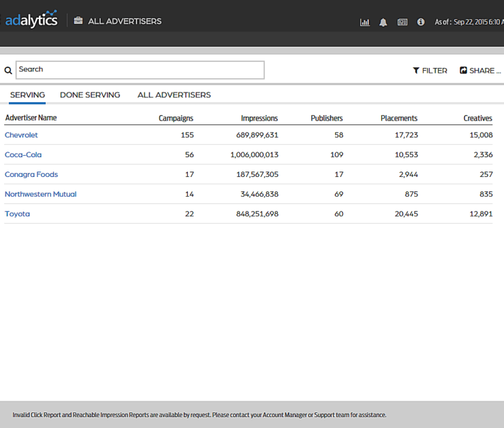Open the Conagra Foods advertiser link
Screen dimensions: 504x428
pos(31,174)
